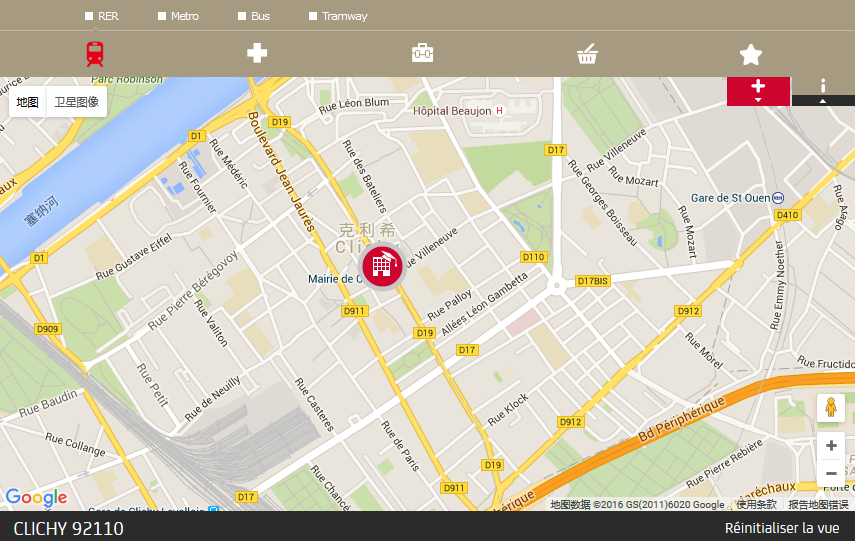Open 使用条款 terms link
857x541 pixels.
(756, 504)
